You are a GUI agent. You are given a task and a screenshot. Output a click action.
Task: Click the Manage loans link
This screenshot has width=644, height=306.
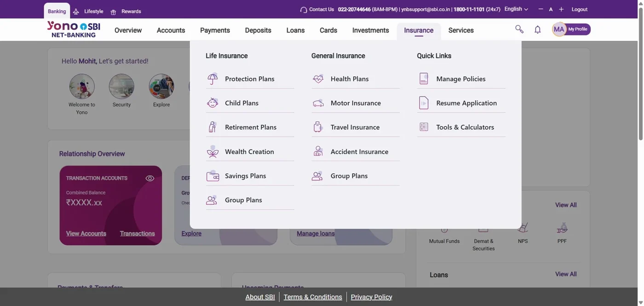click(x=316, y=233)
